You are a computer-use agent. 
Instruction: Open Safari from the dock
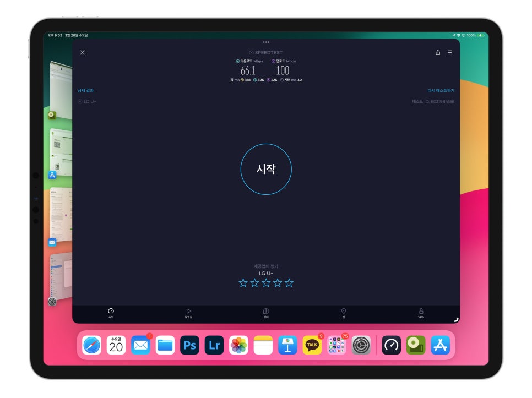[91, 345]
